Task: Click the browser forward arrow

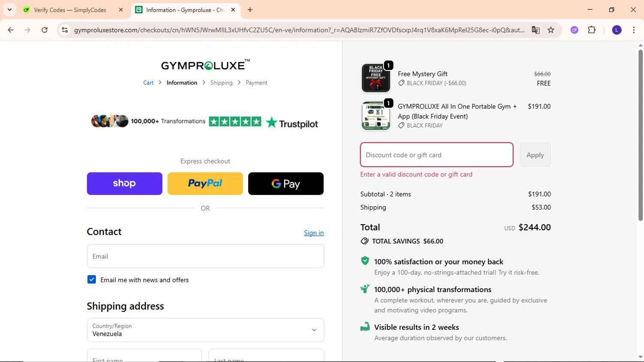Action: (x=27, y=30)
